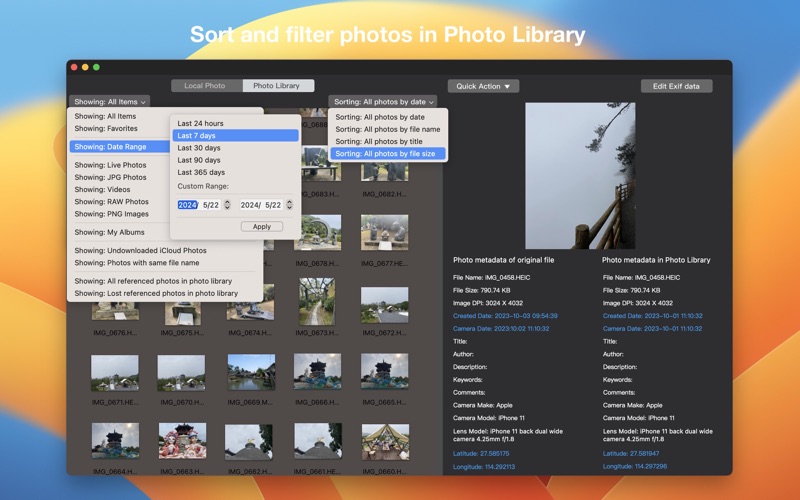The height and width of the screenshot is (500, 800).
Task: Select thumbnail IMG_0664.H...
Action: pos(115,441)
